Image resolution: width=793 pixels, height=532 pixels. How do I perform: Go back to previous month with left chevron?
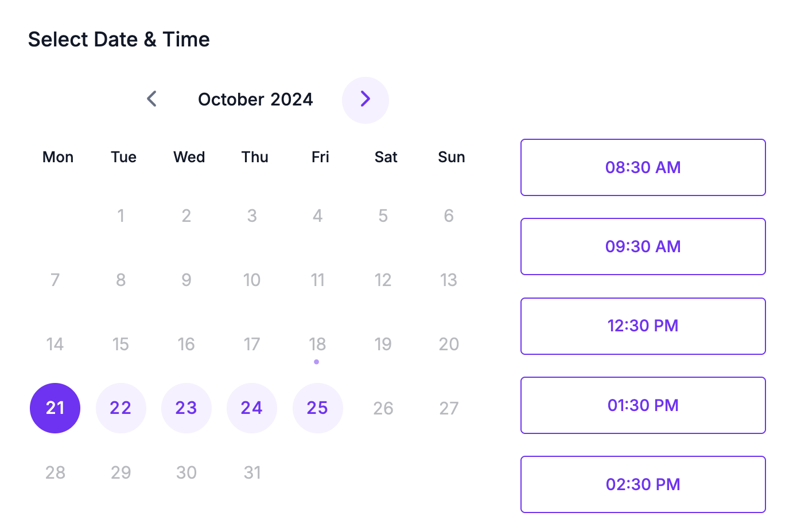(x=151, y=99)
